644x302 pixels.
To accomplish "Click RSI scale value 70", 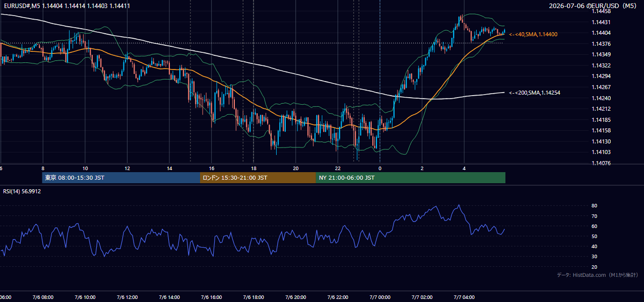I will [x=594, y=216].
